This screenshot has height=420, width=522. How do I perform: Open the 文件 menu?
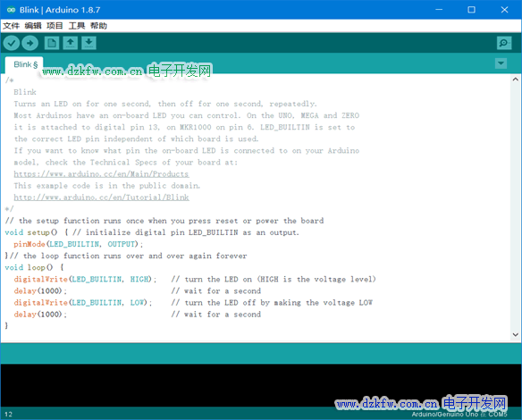(x=12, y=26)
